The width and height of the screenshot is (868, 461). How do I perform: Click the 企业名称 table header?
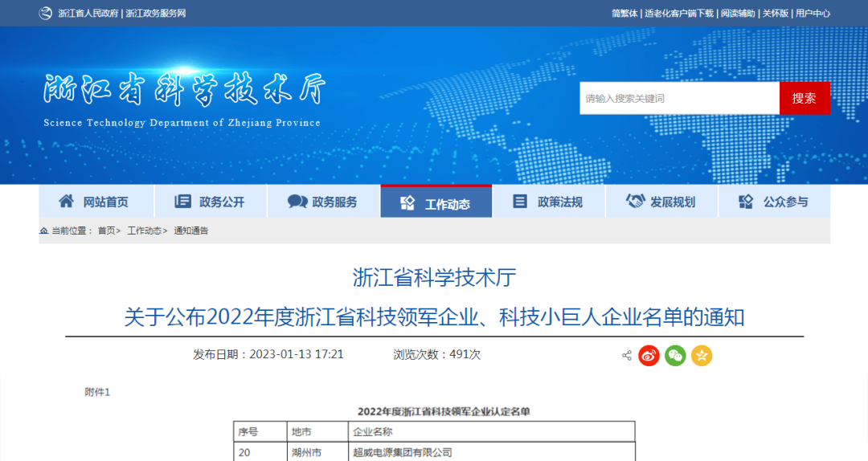coord(492,431)
